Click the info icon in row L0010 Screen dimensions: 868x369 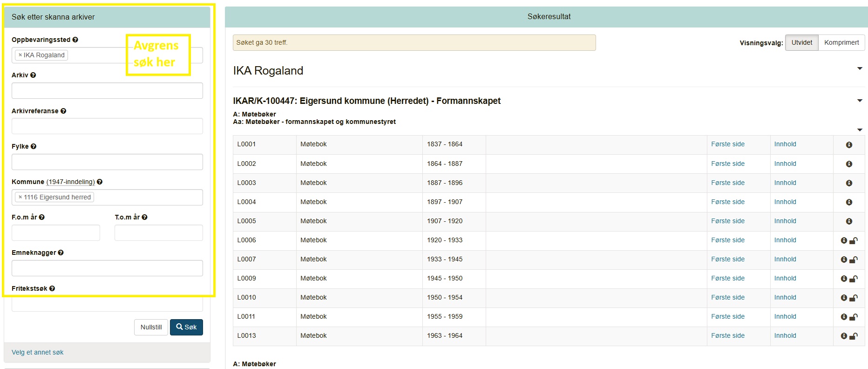point(844,298)
